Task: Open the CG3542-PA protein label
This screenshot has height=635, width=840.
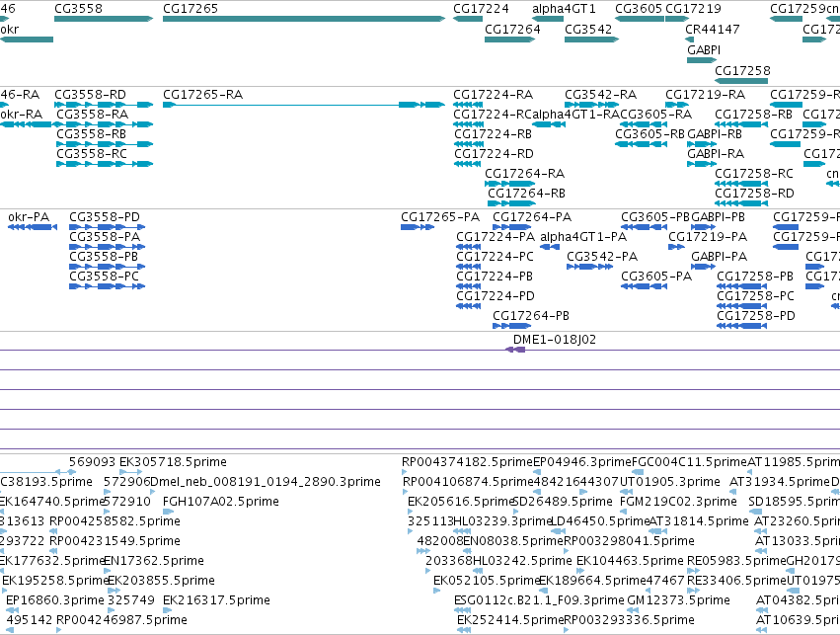Action: [602, 257]
